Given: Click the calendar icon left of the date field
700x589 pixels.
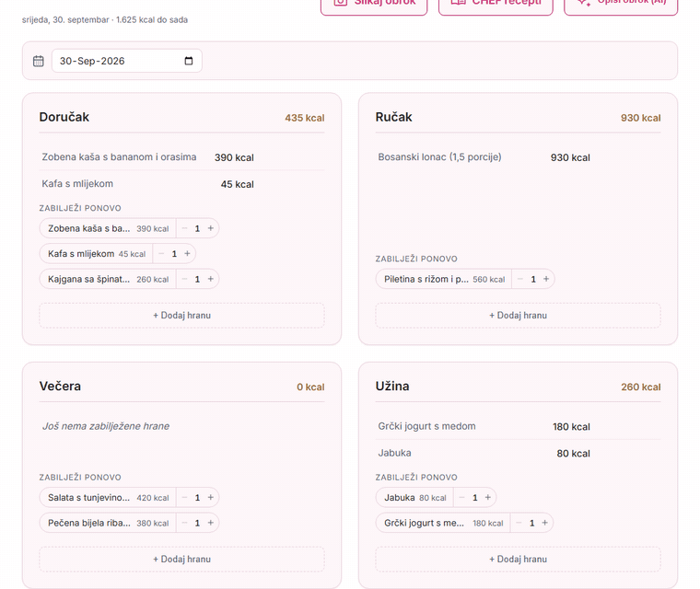Looking at the screenshot, I should tap(39, 61).
